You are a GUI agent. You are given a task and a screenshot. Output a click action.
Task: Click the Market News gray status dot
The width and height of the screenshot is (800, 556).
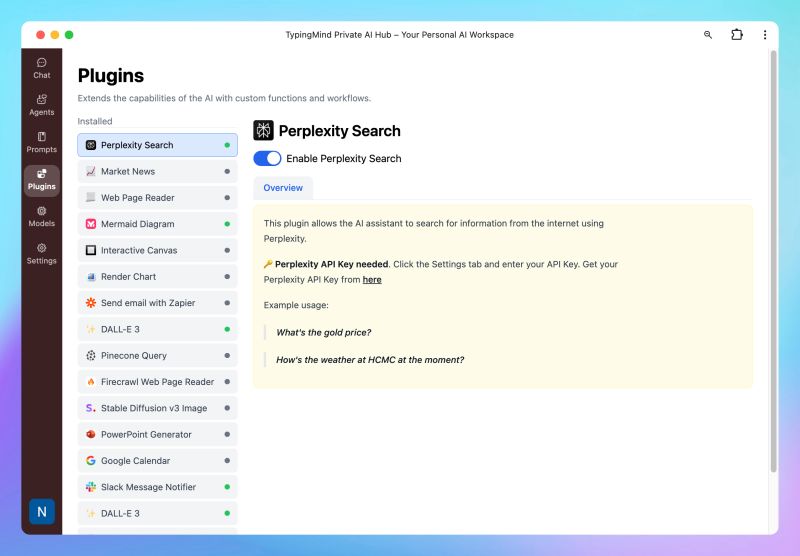(227, 171)
